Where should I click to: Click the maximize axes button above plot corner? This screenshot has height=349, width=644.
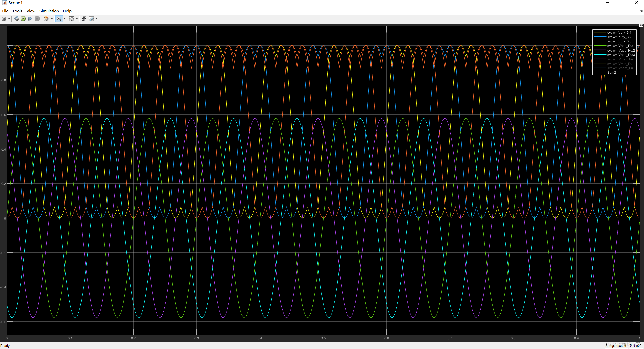(641, 25)
